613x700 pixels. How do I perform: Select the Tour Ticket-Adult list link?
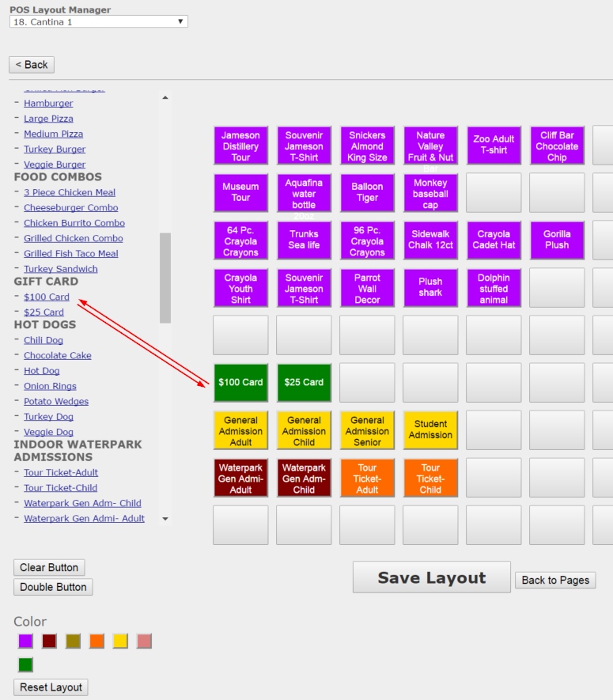pyautogui.click(x=61, y=472)
